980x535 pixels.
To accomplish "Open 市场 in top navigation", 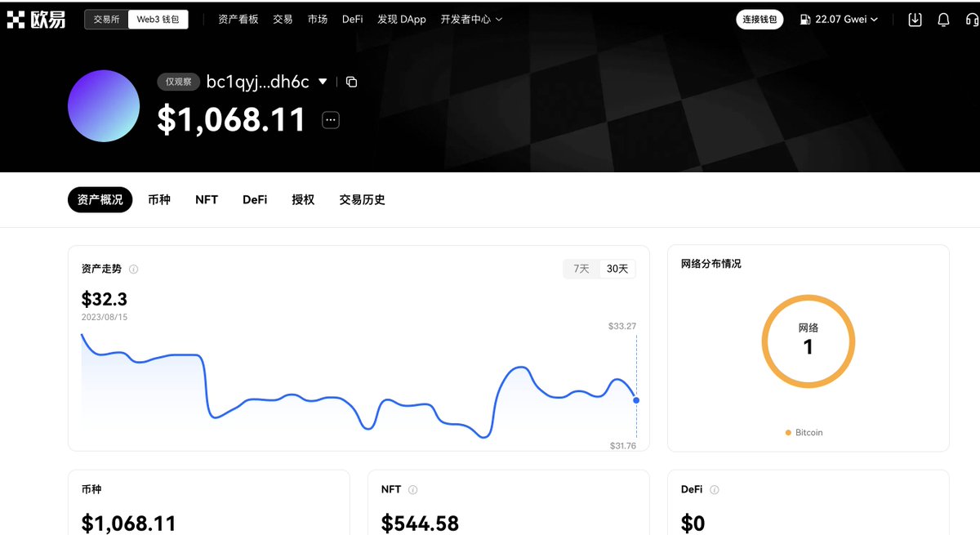I will pos(318,20).
